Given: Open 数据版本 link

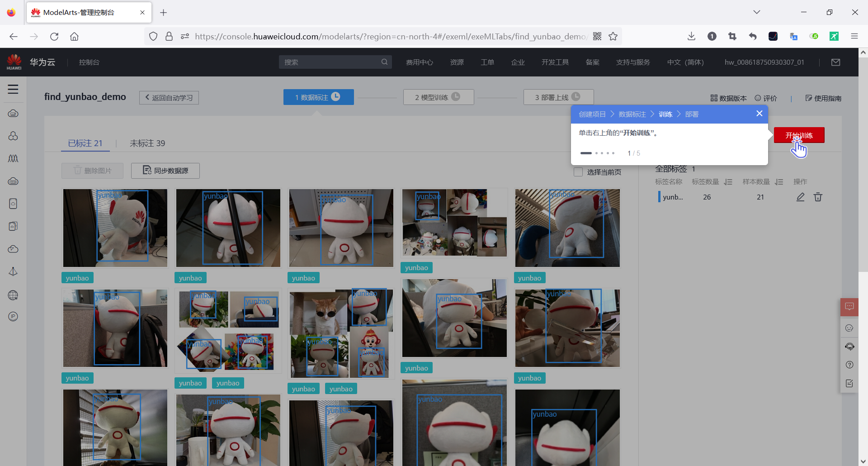Looking at the screenshot, I should (x=728, y=98).
